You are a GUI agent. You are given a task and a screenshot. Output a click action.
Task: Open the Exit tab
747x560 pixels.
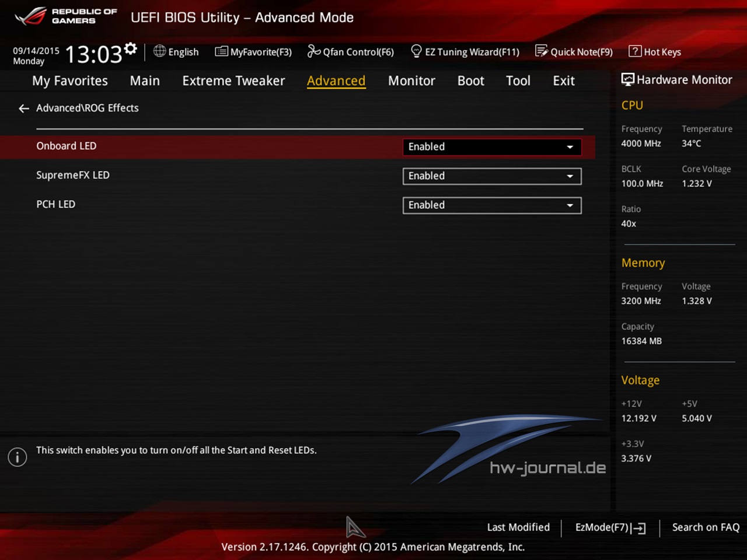[564, 81]
